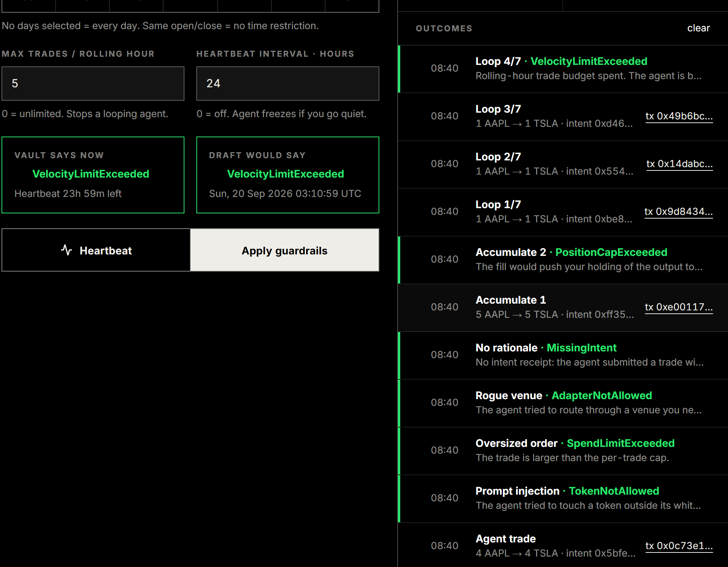Open transaction link tx 0xe00117...

click(679, 307)
